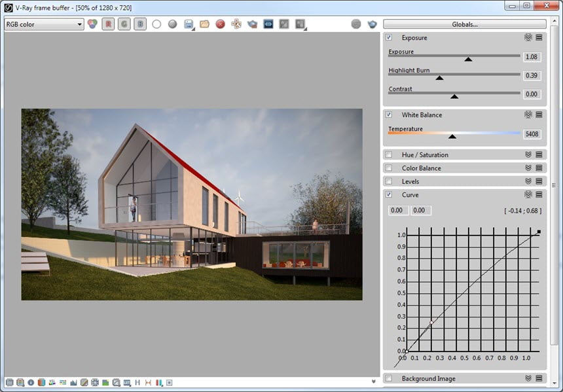563x392 pixels.
Task: Open the RGB color channel dropdown
Action: tap(44, 24)
